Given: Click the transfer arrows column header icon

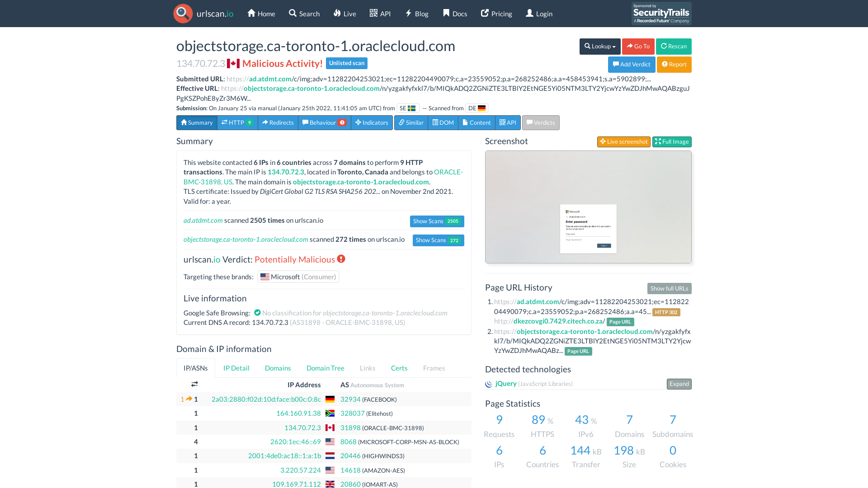Looking at the screenshot, I should pyautogui.click(x=194, y=384).
